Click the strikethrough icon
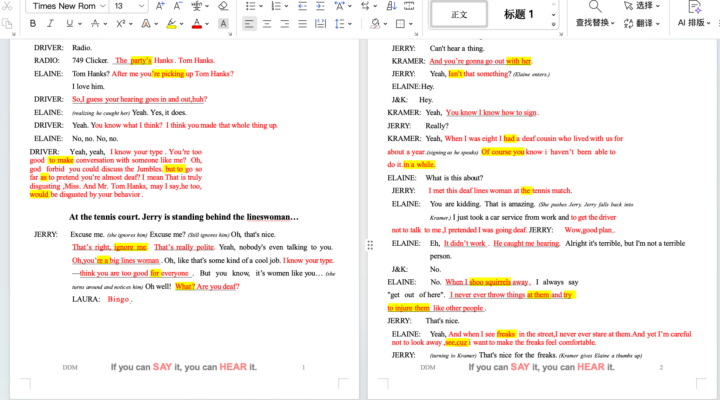The height and width of the screenshot is (400, 720). (x=94, y=23)
